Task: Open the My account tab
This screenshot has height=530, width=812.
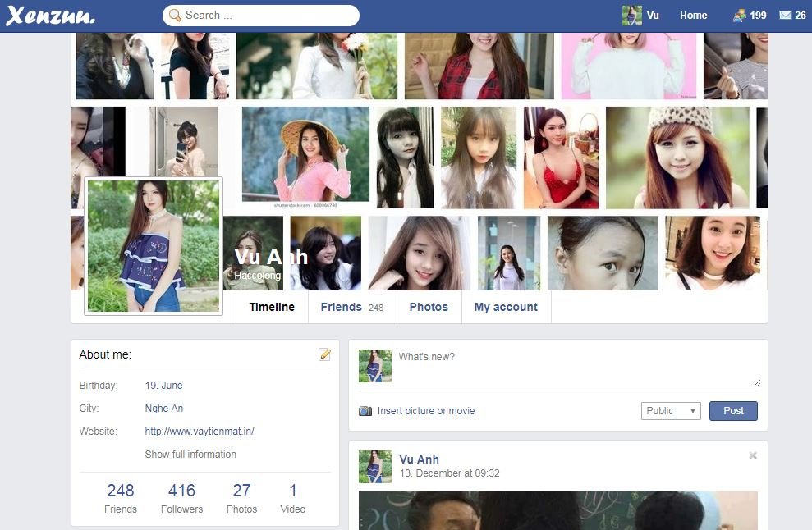Action: (506, 307)
